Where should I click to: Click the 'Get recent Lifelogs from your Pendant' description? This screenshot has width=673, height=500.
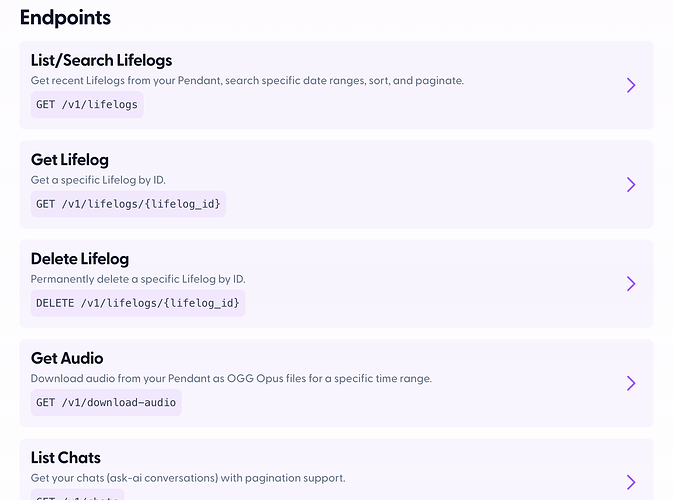[247, 80]
